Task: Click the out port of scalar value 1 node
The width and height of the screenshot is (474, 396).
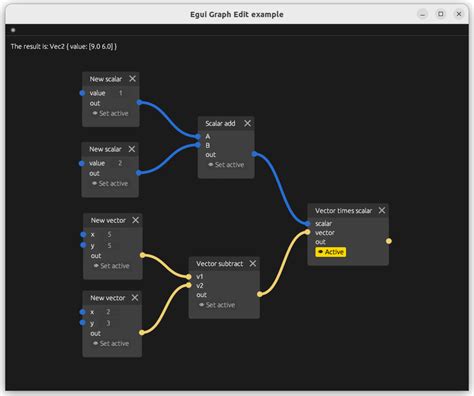Action: tap(139, 102)
